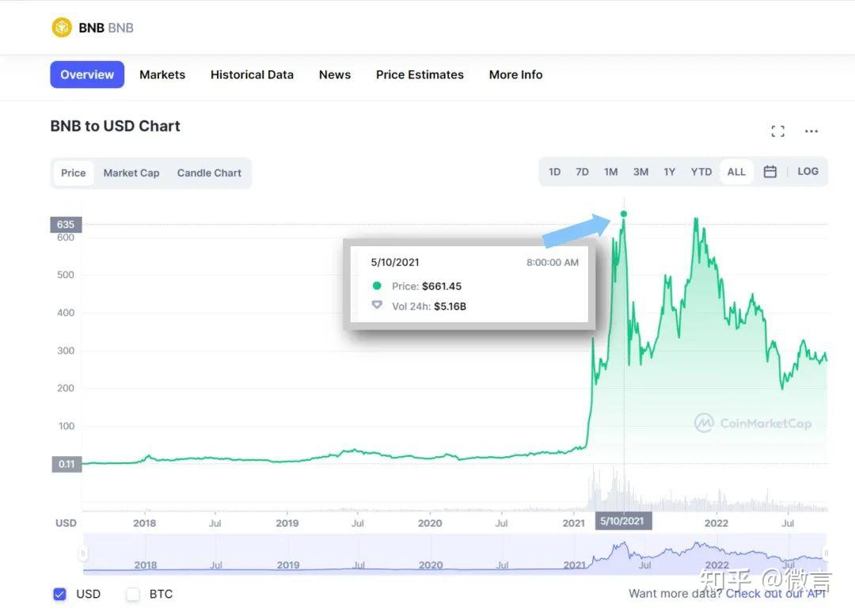
Task: Open the More Info tab
Action: 515,74
